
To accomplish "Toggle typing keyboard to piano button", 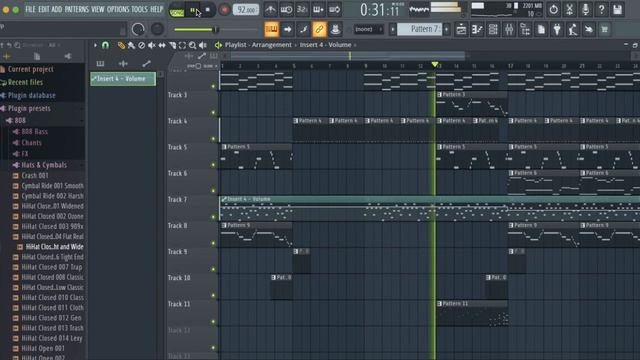I will [271, 29].
